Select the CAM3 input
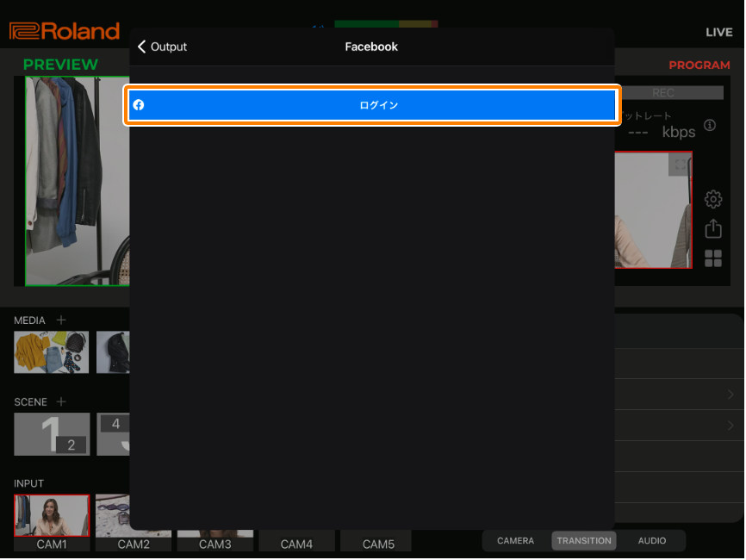This screenshot has height=560, width=746. tap(215, 541)
